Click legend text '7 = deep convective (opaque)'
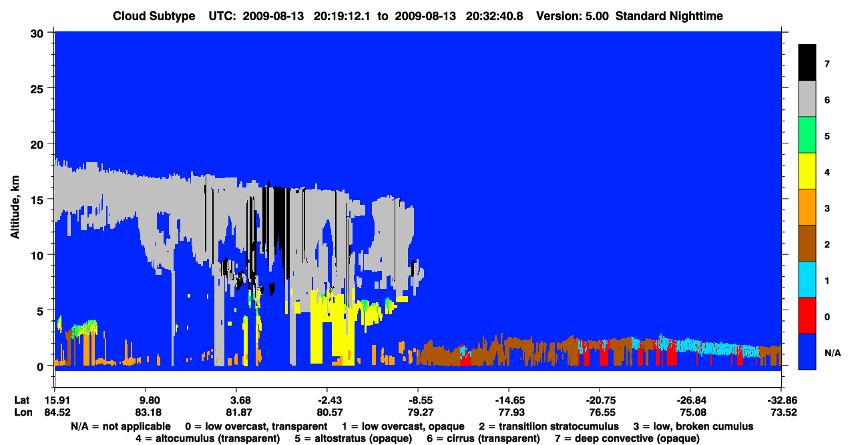Screen dimensions: 868x445 [x=627, y=439]
